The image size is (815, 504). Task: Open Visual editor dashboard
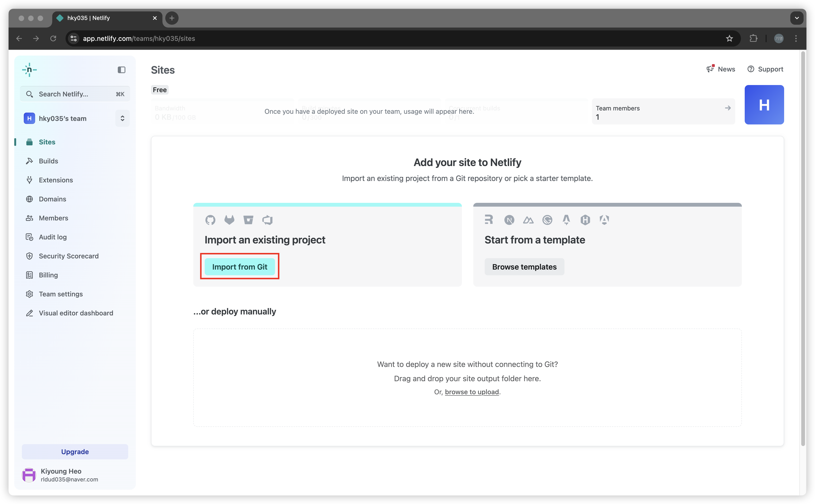point(76,313)
